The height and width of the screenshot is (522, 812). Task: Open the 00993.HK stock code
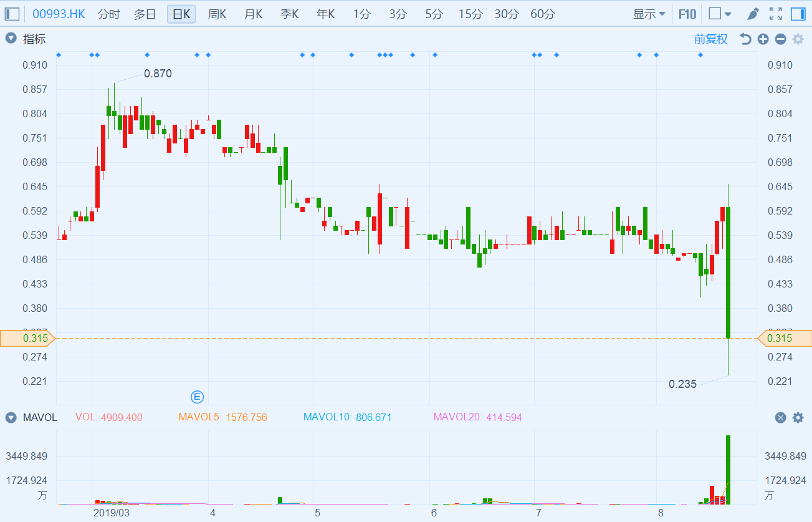point(59,14)
